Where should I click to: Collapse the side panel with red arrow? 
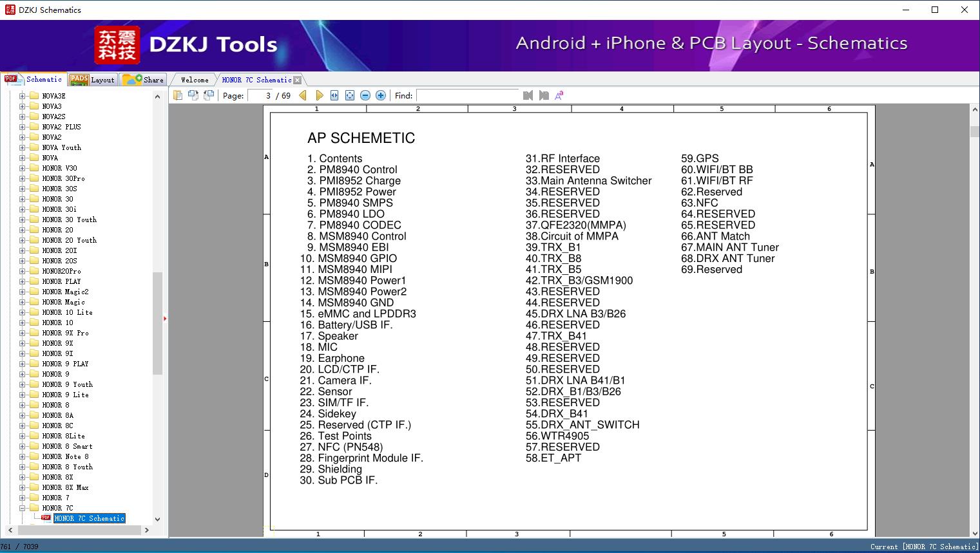pyautogui.click(x=165, y=318)
